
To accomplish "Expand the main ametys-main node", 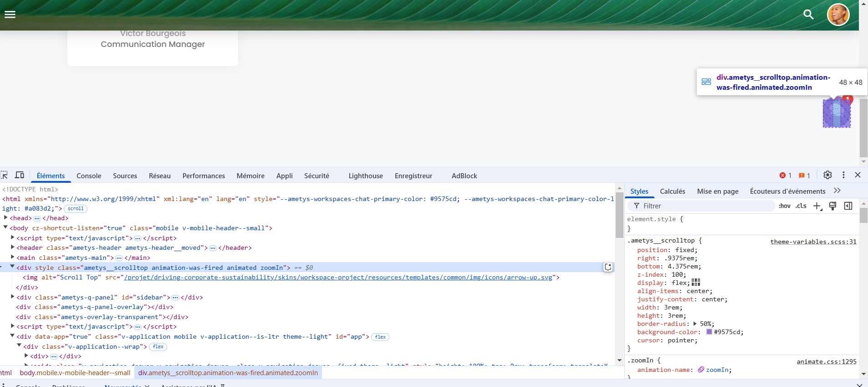I will pos(13,257).
